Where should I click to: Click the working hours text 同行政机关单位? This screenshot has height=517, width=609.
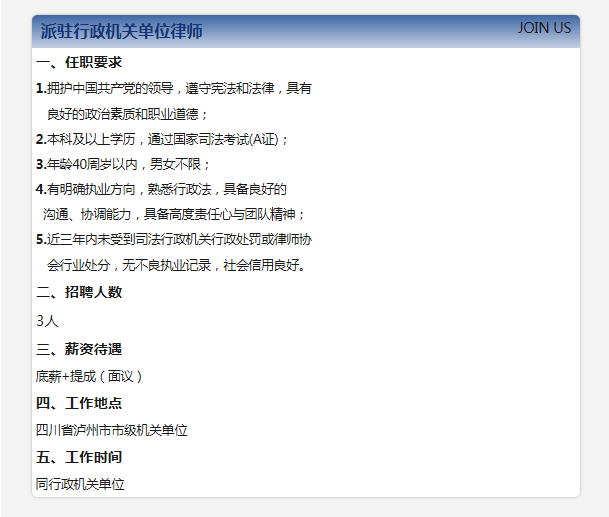[x=80, y=484]
